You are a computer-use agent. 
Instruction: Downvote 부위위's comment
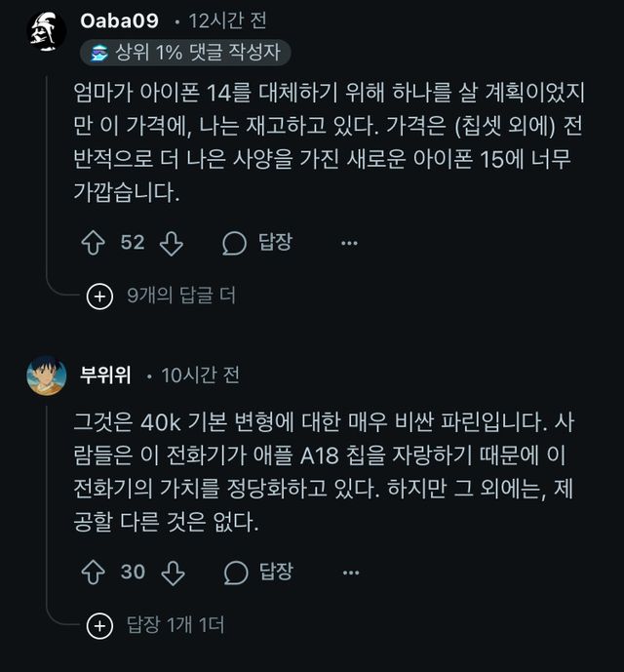pos(171,573)
